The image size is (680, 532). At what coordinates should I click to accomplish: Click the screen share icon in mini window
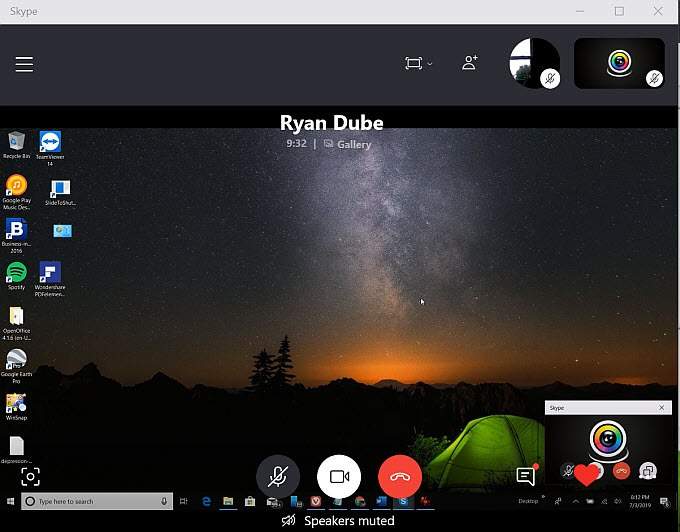pos(648,471)
